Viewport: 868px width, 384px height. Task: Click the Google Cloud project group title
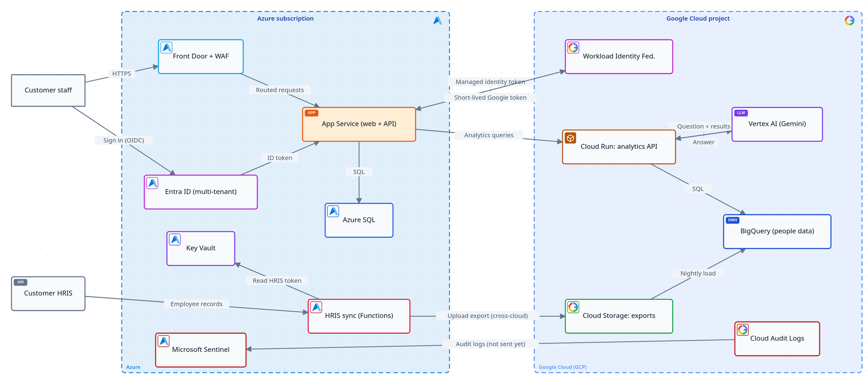[698, 19]
